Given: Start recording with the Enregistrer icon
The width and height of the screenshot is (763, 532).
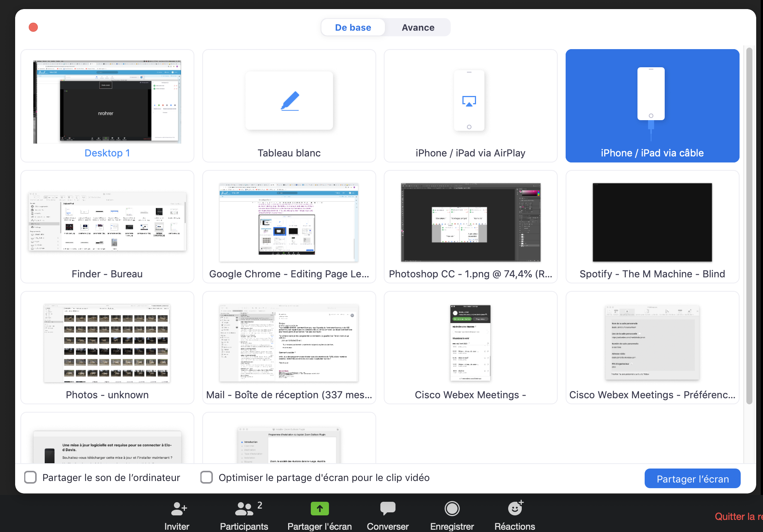Looking at the screenshot, I should [452, 509].
